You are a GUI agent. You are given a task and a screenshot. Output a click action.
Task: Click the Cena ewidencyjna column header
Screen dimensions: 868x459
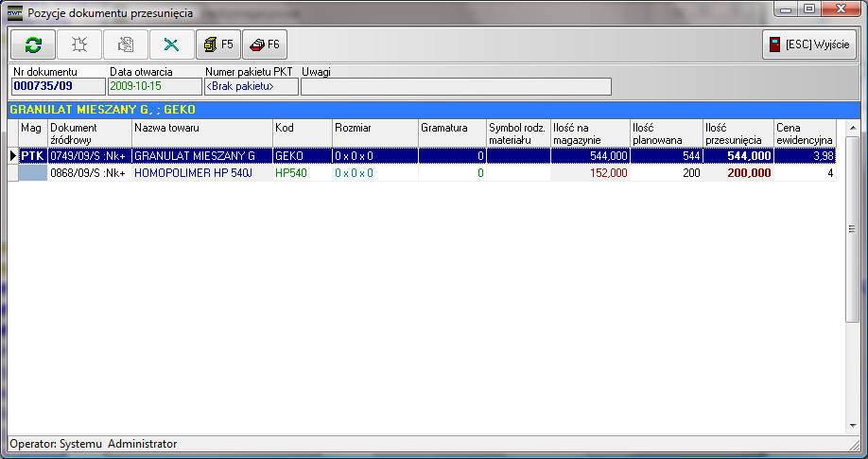(804, 132)
